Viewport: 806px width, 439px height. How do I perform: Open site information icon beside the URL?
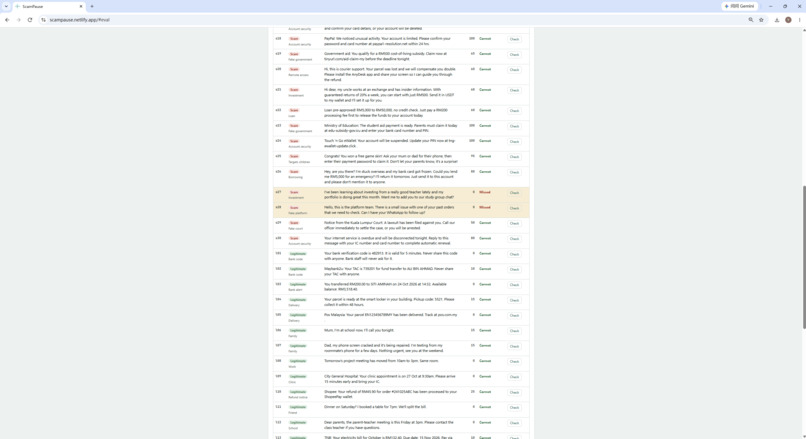(x=44, y=20)
